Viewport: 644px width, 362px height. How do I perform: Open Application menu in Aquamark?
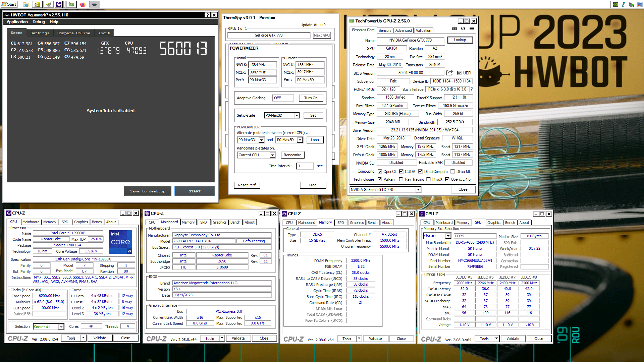pyautogui.click(x=17, y=22)
